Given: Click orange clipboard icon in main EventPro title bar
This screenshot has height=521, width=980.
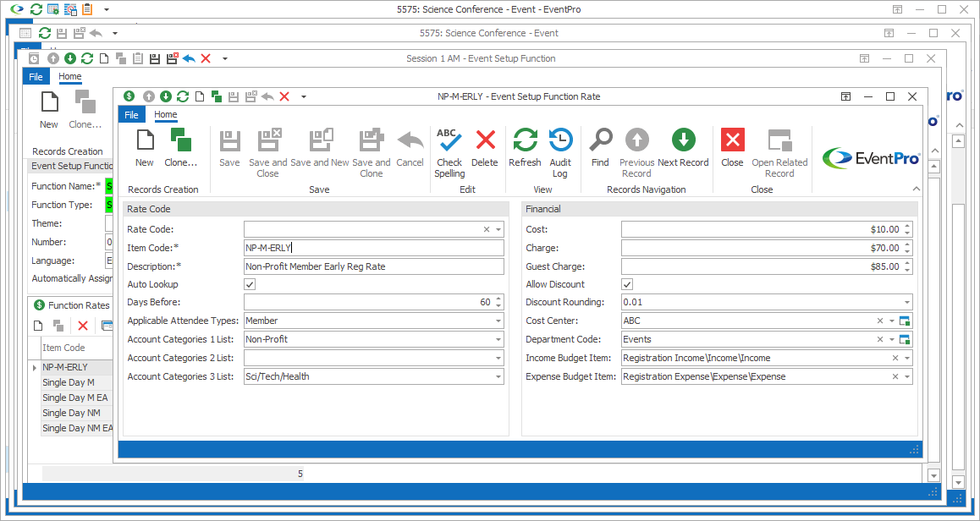Looking at the screenshot, I should (x=87, y=9).
